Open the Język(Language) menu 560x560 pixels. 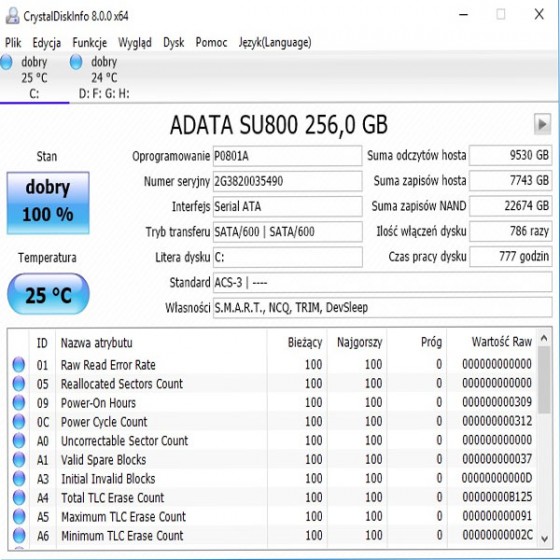(275, 42)
